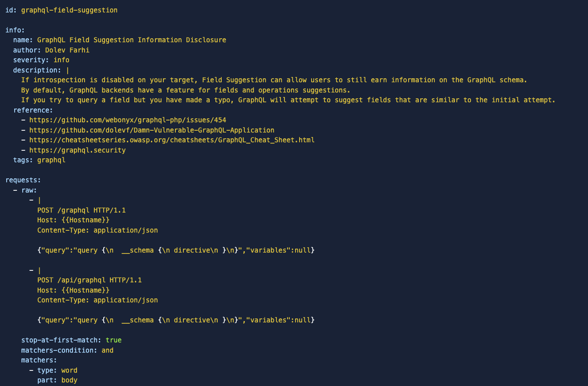The width and height of the screenshot is (588, 386).
Task: Click the description line starting If introspection
Action: (274, 80)
